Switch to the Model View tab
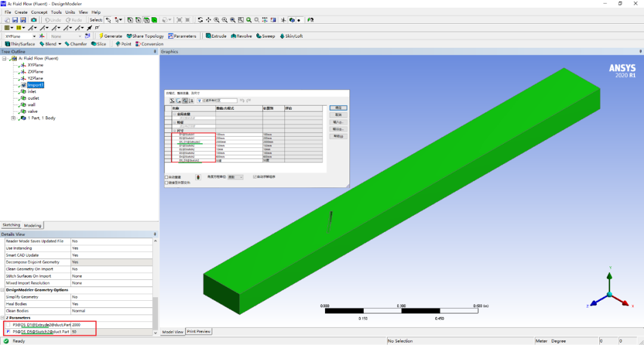This screenshot has width=644, height=345. click(x=173, y=332)
